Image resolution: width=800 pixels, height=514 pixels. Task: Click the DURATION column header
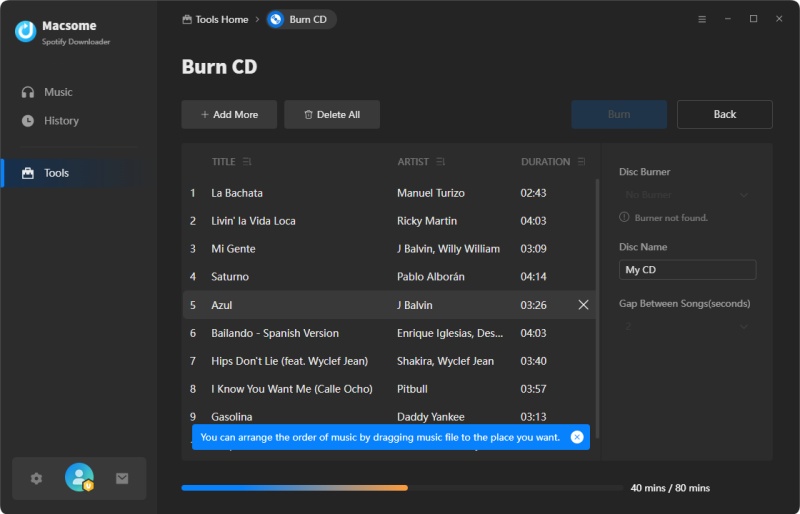tap(545, 162)
